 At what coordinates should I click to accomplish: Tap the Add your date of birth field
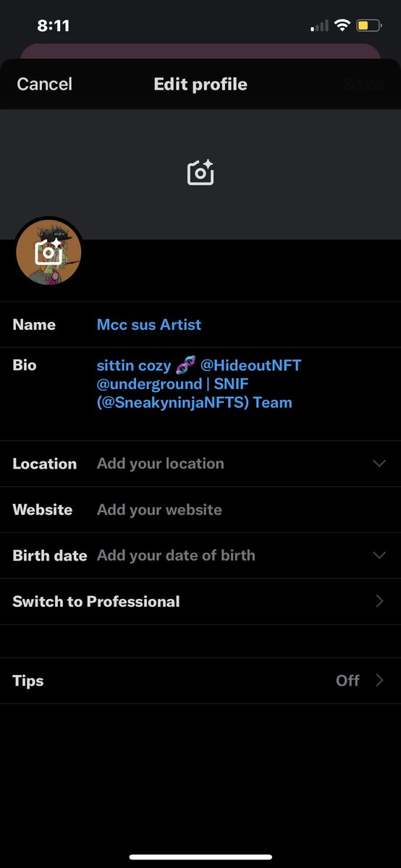tap(176, 556)
